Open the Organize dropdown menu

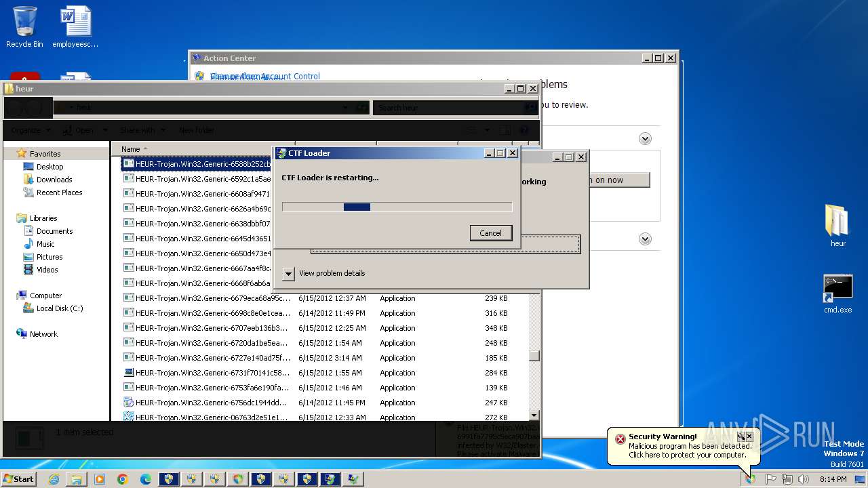tap(31, 130)
